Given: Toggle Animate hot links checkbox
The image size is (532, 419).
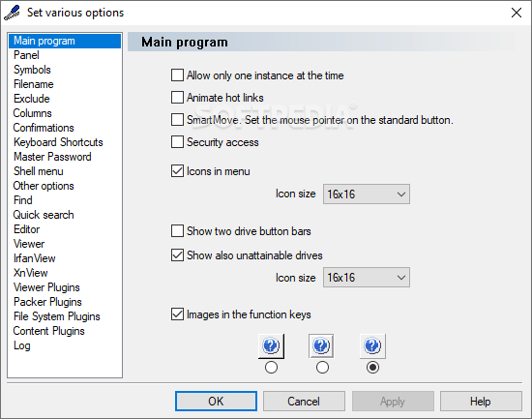Looking at the screenshot, I should pos(177,98).
